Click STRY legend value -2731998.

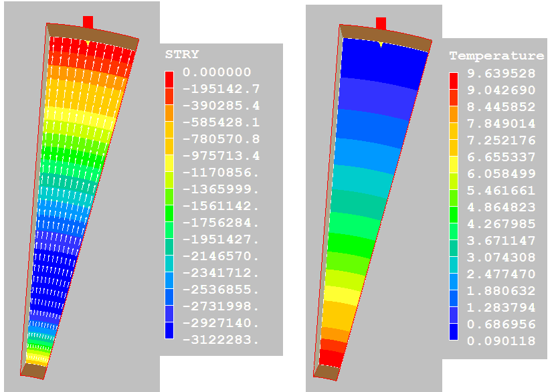pos(221,306)
